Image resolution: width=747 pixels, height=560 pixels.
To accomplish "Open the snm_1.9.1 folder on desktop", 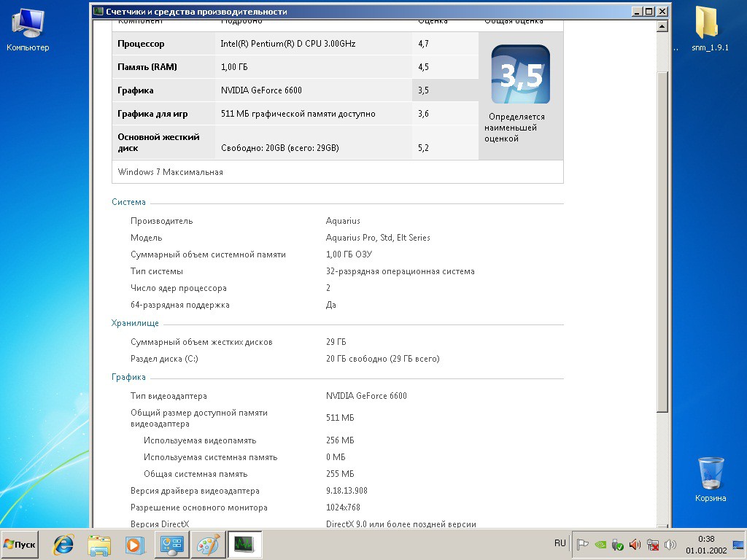I will pyautogui.click(x=710, y=29).
